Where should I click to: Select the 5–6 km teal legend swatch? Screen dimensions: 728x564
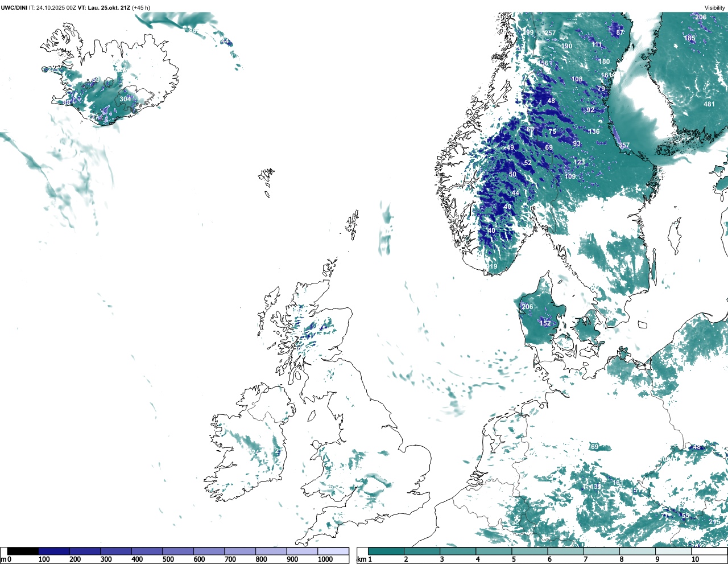530,551
